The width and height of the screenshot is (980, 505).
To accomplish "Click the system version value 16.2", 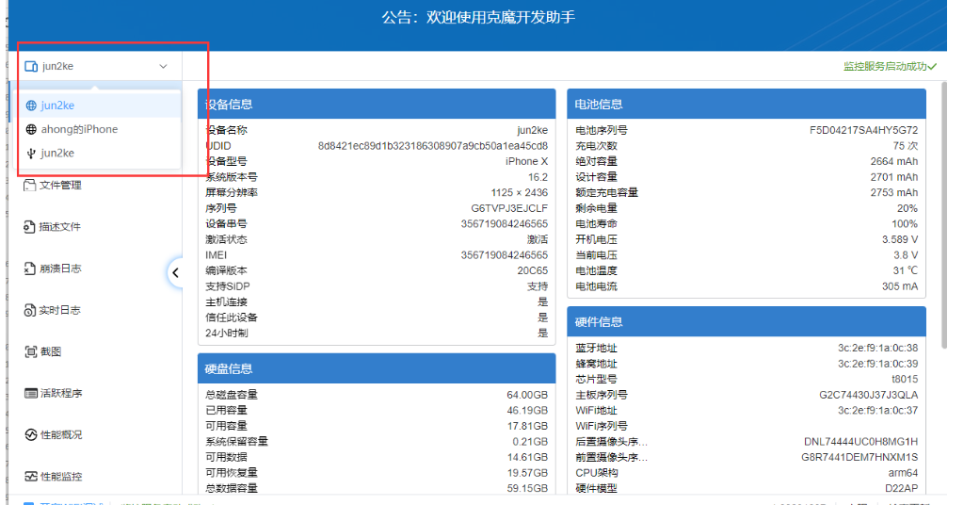I will tap(538, 177).
